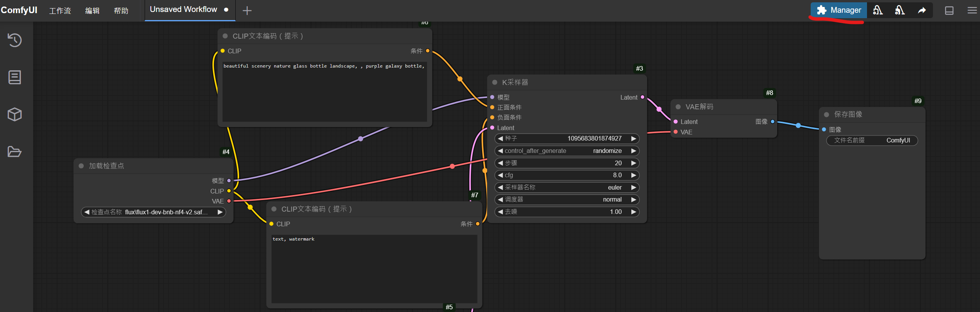Open workflows folder icon in sidebar
The width and height of the screenshot is (980, 312).
[15, 151]
